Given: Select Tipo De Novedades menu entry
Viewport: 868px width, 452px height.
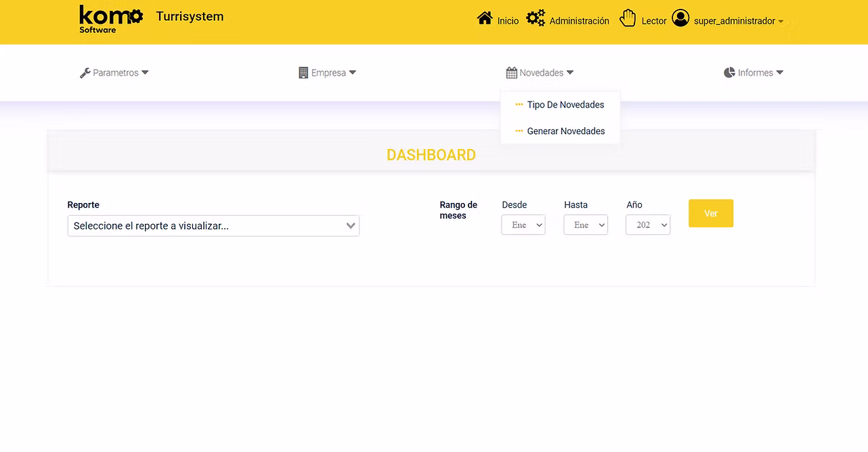Looking at the screenshot, I should pyautogui.click(x=565, y=105).
